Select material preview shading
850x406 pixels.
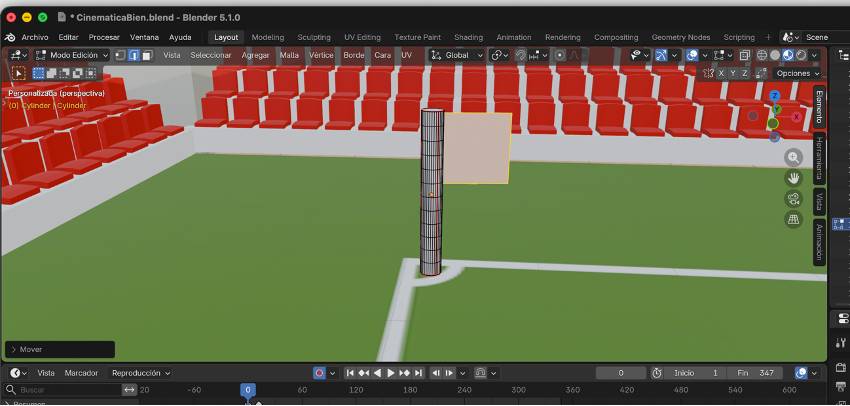click(x=788, y=55)
